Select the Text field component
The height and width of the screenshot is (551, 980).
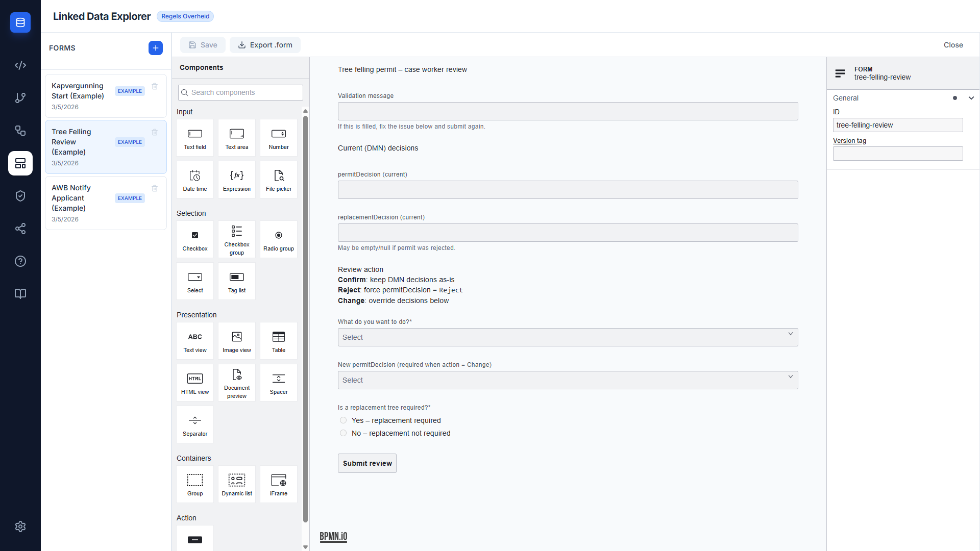pos(194,137)
